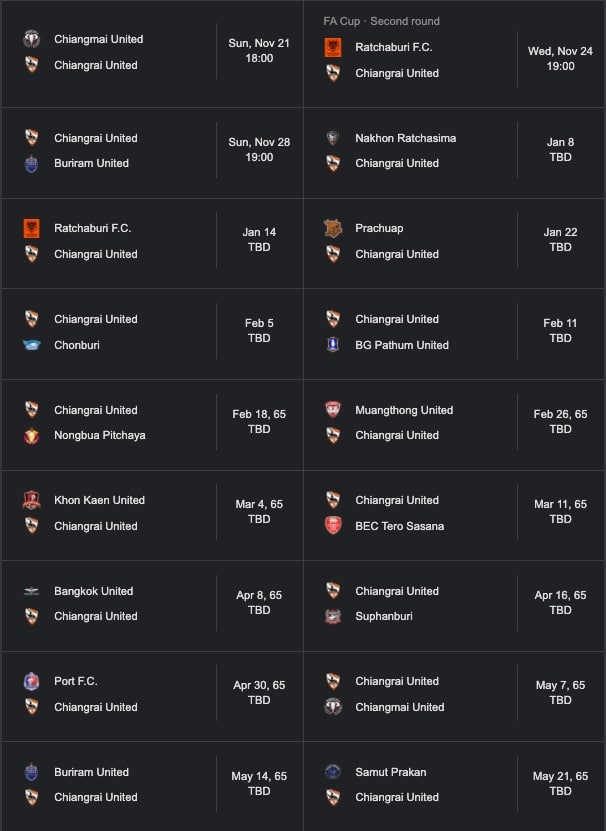Click the Suphanburi club logo
606x831 pixels.
click(333, 616)
